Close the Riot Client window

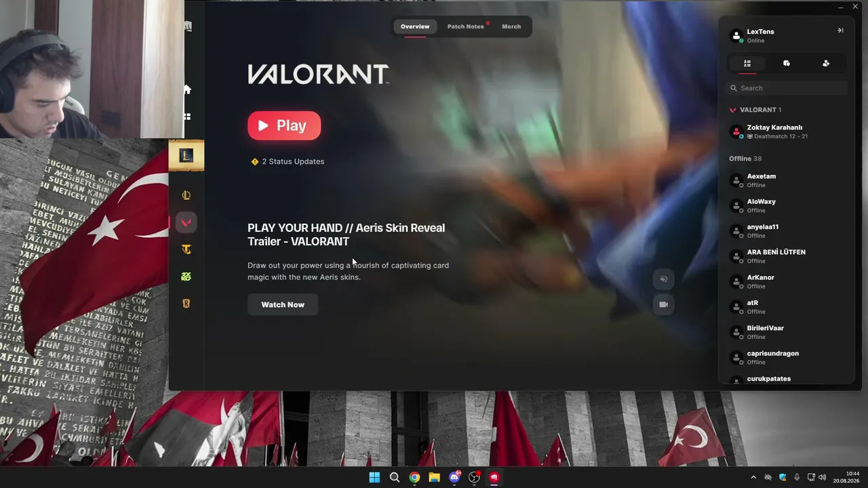click(x=855, y=7)
